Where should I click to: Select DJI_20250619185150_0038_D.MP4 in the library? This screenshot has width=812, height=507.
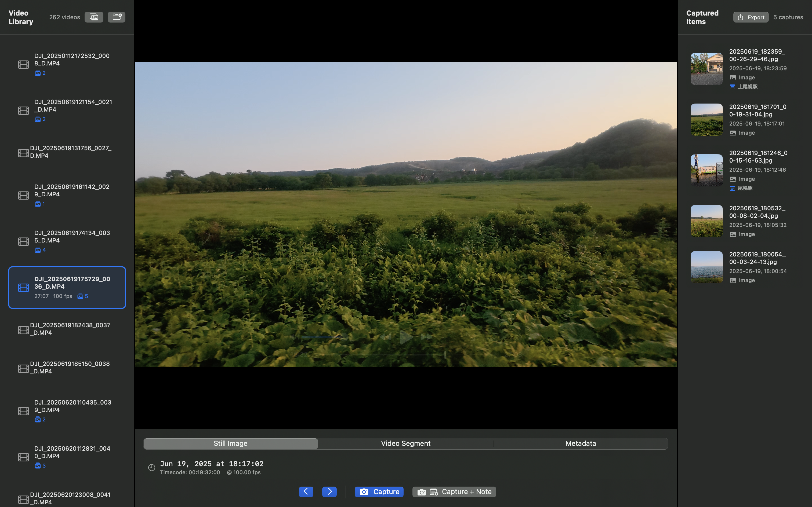[x=67, y=368]
